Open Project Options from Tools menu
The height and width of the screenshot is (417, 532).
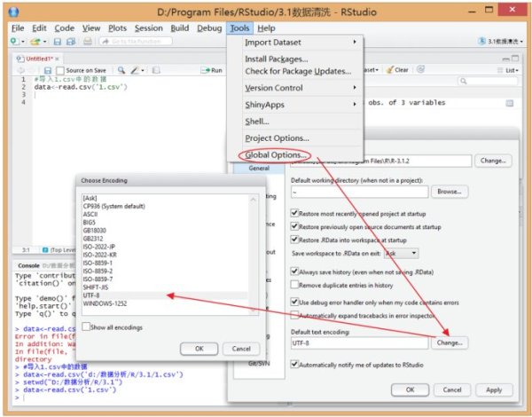coord(278,138)
